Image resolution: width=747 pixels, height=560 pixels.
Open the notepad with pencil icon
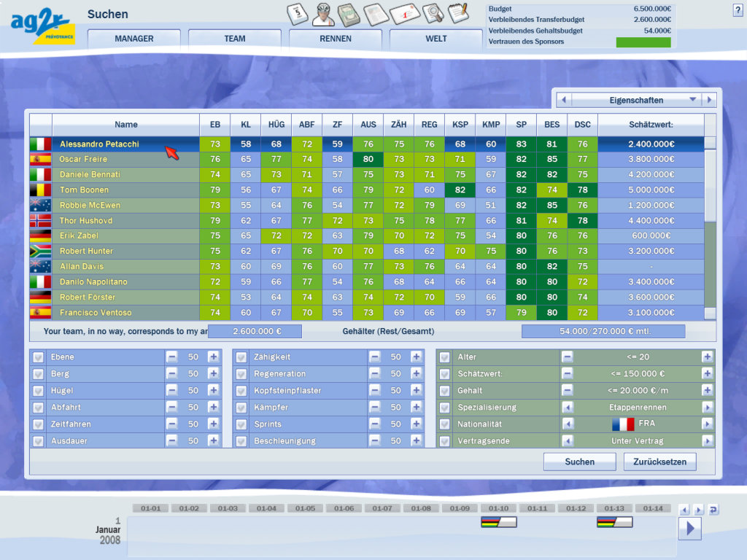pyautogui.click(x=457, y=13)
